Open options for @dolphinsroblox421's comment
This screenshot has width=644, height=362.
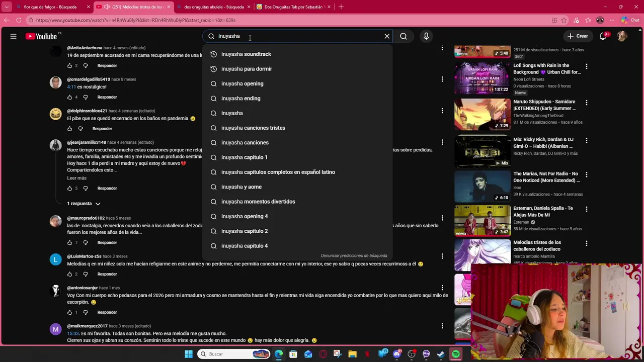pyautogui.click(x=442, y=111)
